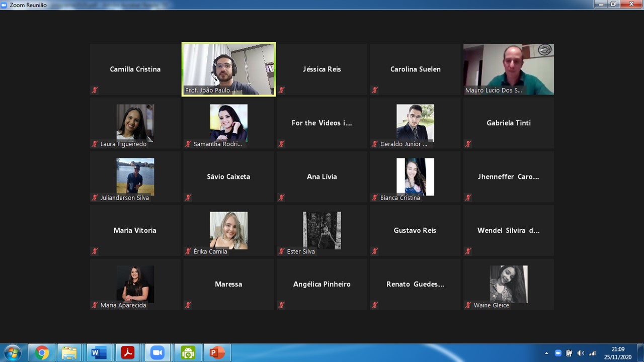The width and height of the screenshot is (644, 362).
Task: Click the volume speaker icon in the tray
Action: [x=581, y=353]
